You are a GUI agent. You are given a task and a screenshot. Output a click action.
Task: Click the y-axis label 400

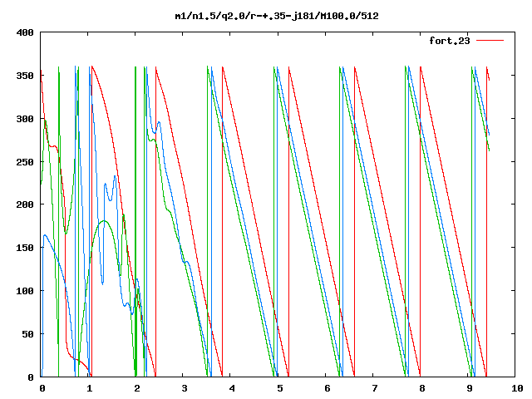click(25, 32)
